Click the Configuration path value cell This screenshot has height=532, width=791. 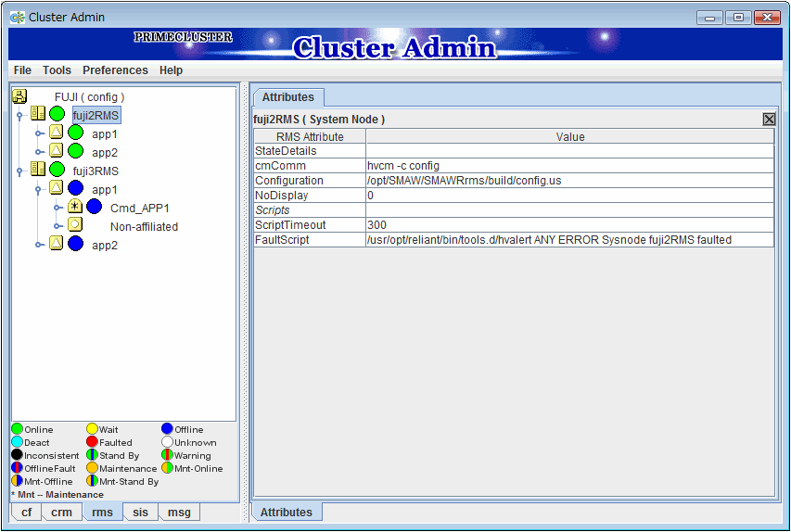click(x=570, y=181)
